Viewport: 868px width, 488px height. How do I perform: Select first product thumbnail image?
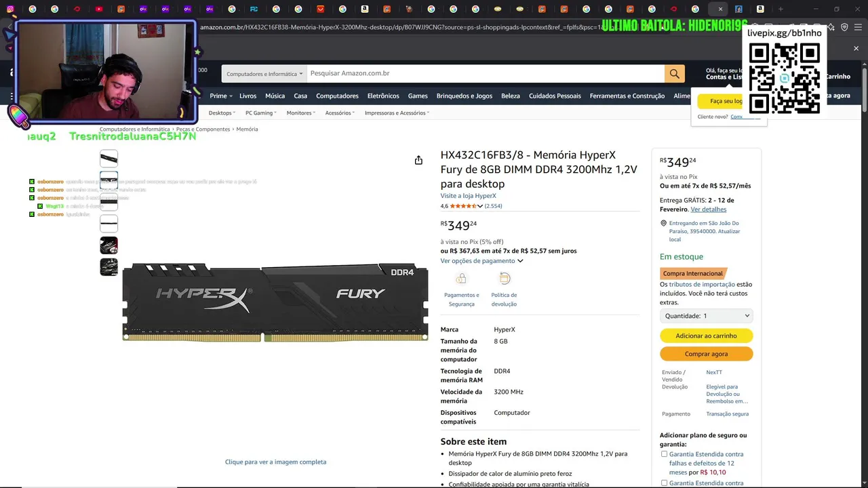click(x=108, y=159)
